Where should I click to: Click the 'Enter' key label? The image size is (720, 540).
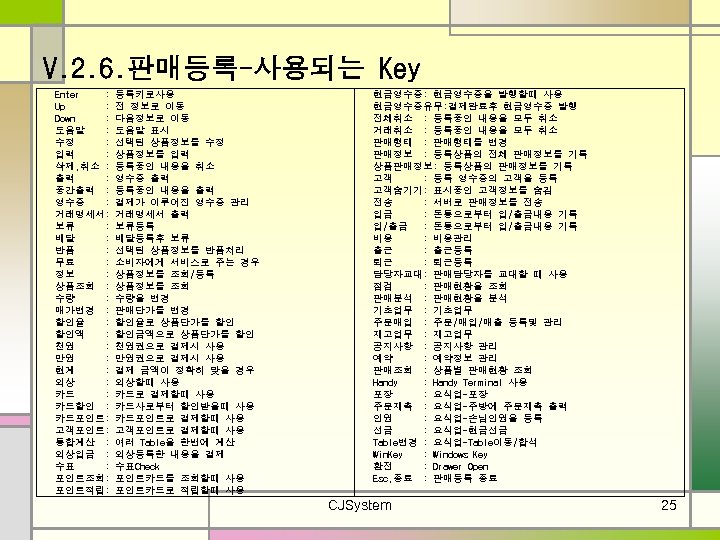click(x=66, y=95)
